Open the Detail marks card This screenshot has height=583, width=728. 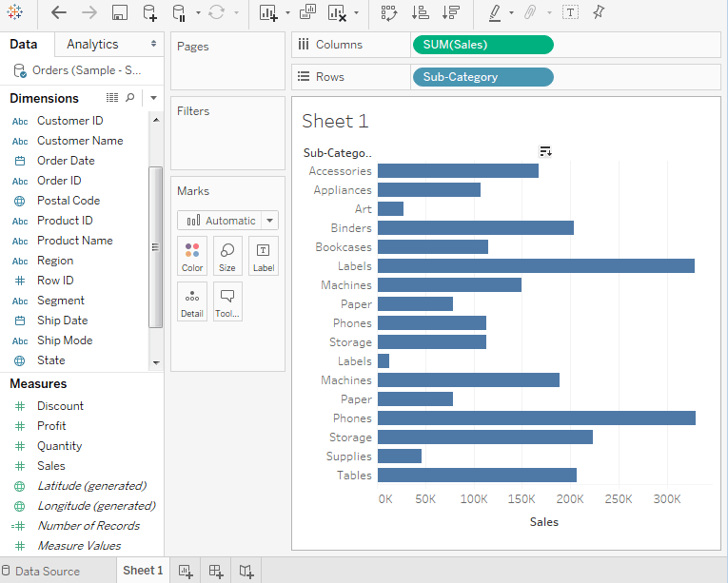[192, 301]
